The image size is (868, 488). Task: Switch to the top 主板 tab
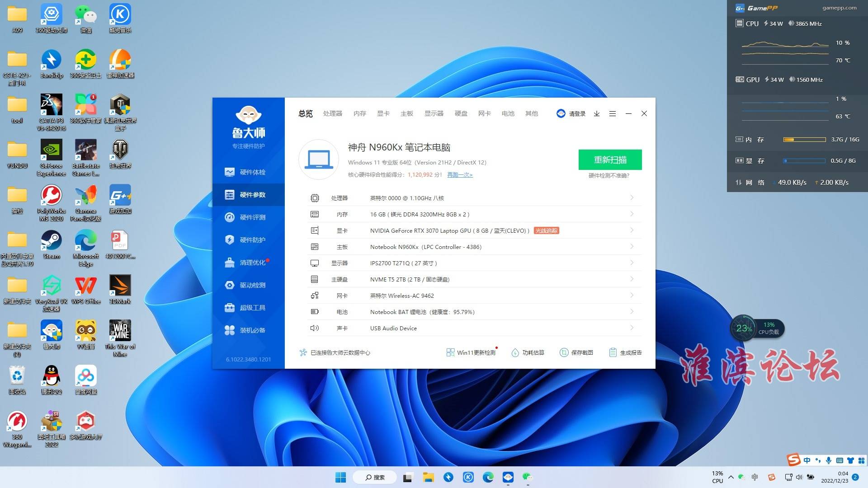407,113
